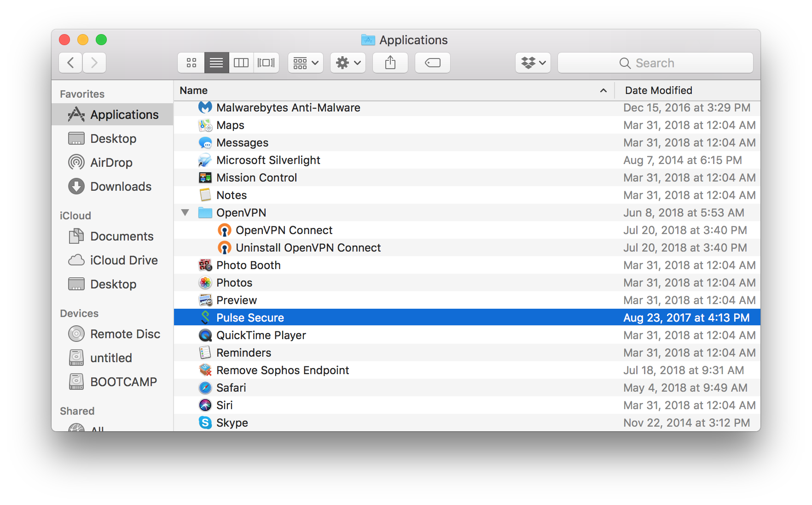
Task: Click the Siri app icon
Action: tap(205, 405)
